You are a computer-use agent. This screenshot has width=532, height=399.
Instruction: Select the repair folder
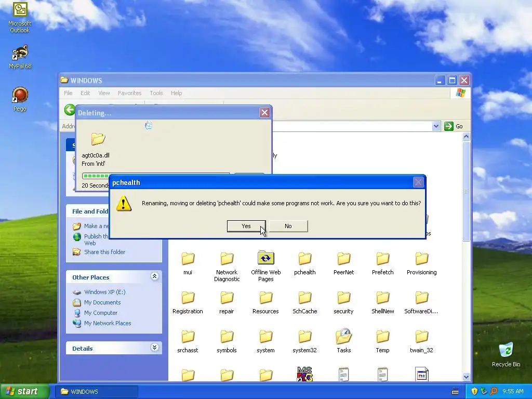point(227,302)
